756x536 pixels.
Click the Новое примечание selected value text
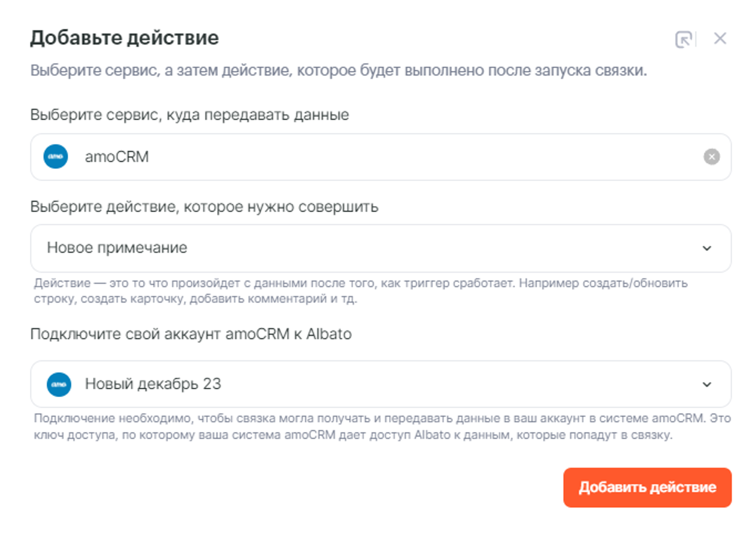117,248
